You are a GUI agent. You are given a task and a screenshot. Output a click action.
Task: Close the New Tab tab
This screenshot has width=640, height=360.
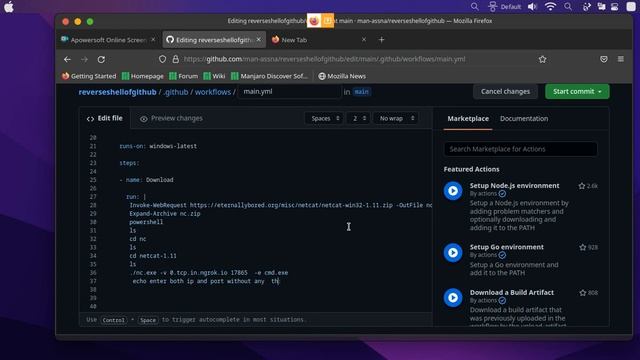pos(364,40)
